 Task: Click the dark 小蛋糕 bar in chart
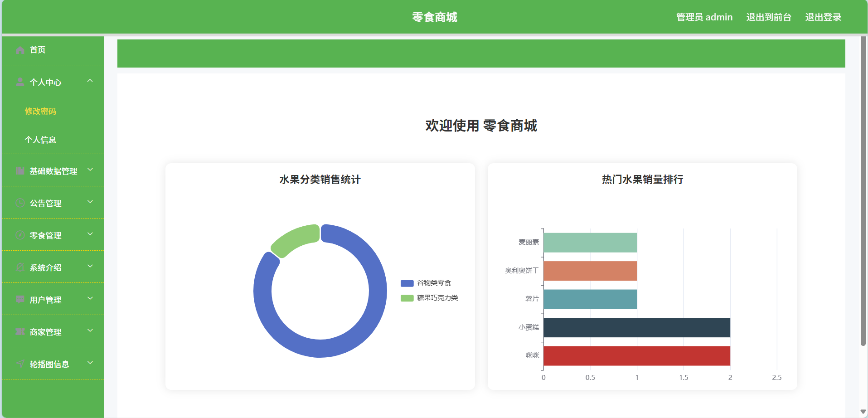[636, 327]
